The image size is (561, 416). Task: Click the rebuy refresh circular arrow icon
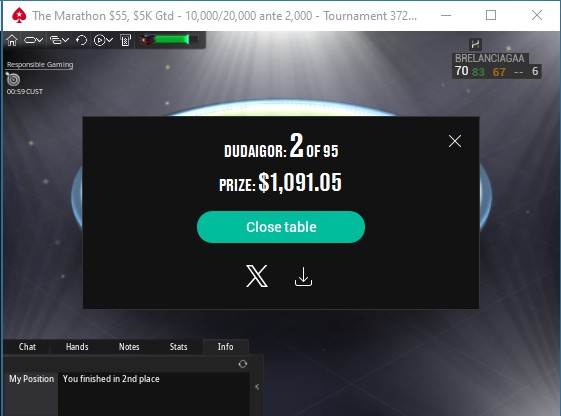82,40
